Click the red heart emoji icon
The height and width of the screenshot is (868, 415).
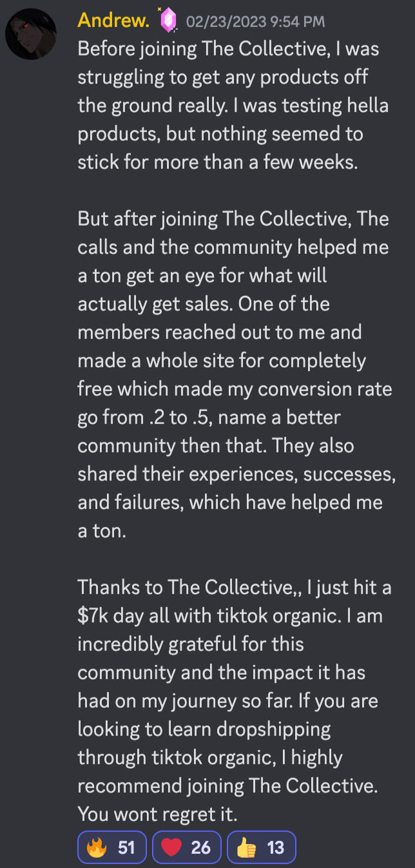(171, 847)
